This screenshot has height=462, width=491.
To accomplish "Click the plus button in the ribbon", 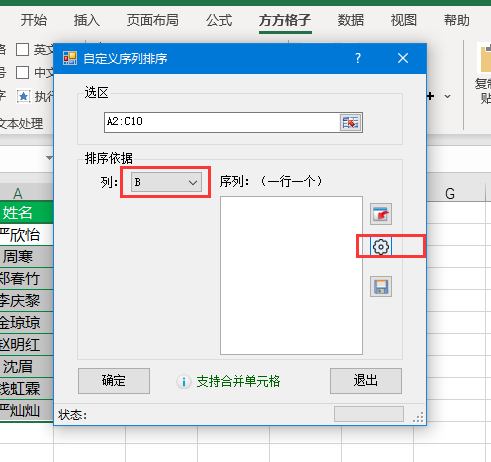I will point(431,96).
